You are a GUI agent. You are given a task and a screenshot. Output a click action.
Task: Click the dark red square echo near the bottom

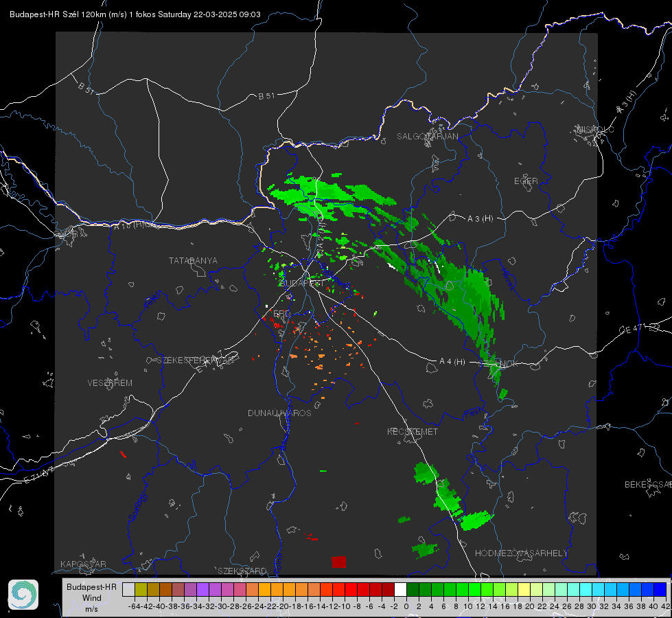click(338, 562)
